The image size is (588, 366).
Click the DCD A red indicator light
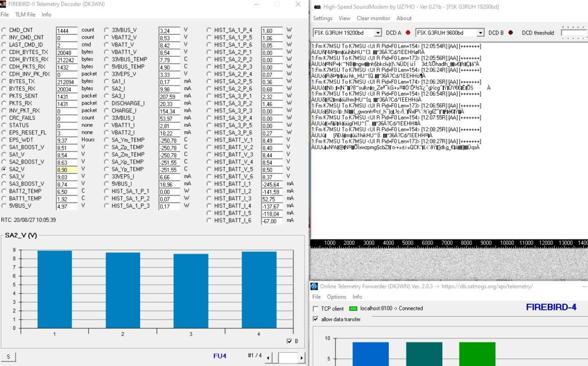coord(408,33)
